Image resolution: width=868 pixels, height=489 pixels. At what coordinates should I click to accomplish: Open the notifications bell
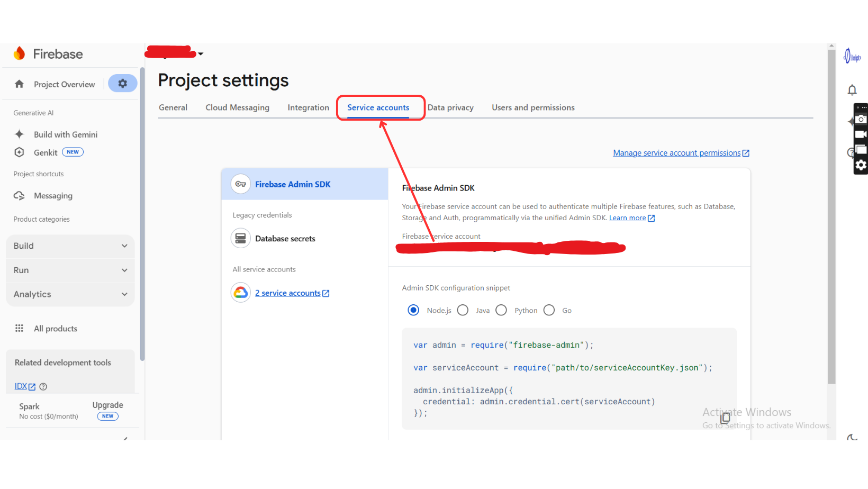tap(852, 90)
